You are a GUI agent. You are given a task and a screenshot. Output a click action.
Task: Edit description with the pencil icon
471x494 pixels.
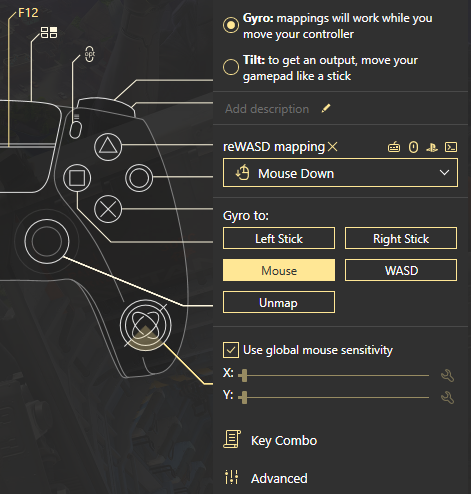click(326, 108)
